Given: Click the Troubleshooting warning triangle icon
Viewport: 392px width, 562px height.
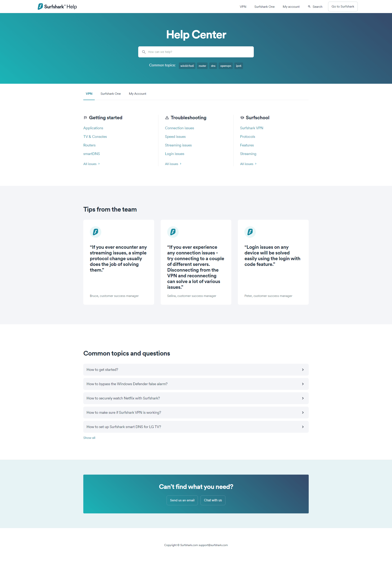Looking at the screenshot, I should point(167,118).
